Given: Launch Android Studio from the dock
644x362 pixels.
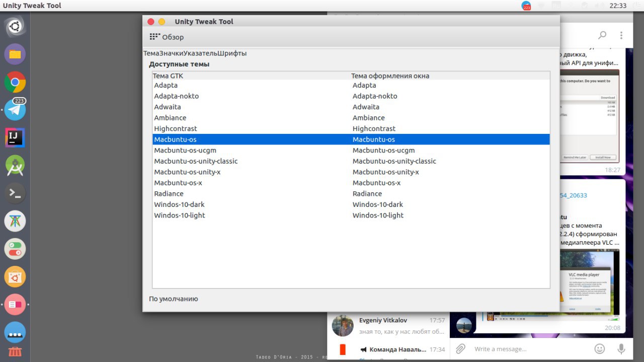Looking at the screenshot, I should click(15, 165).
